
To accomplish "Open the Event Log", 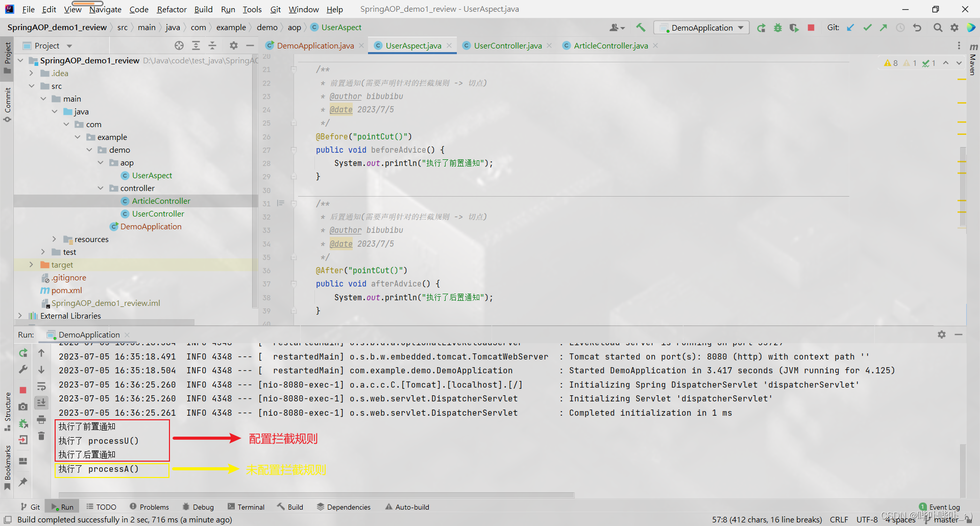I will tap(940, 507).
